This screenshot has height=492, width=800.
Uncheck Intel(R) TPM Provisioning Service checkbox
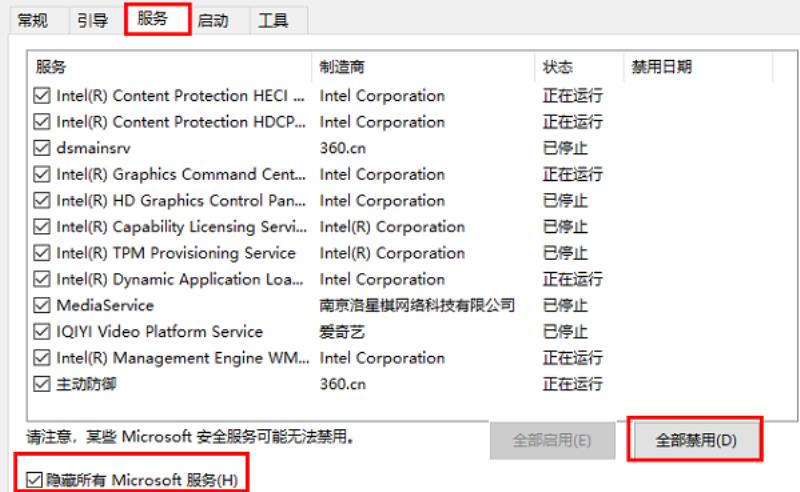(x=41, y=253)
